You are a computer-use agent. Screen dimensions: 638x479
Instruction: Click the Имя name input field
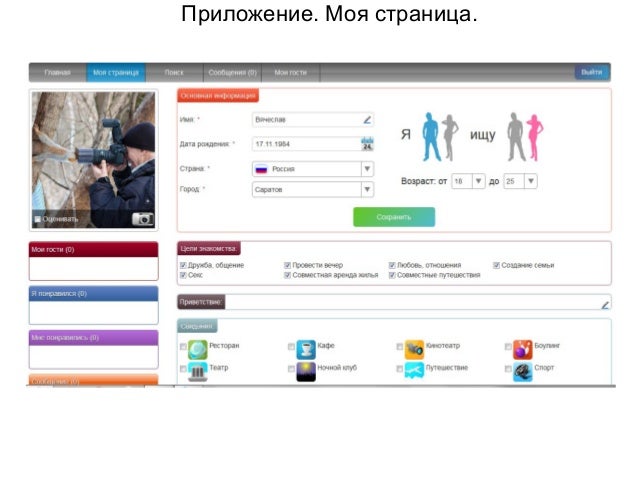point(312,120)
